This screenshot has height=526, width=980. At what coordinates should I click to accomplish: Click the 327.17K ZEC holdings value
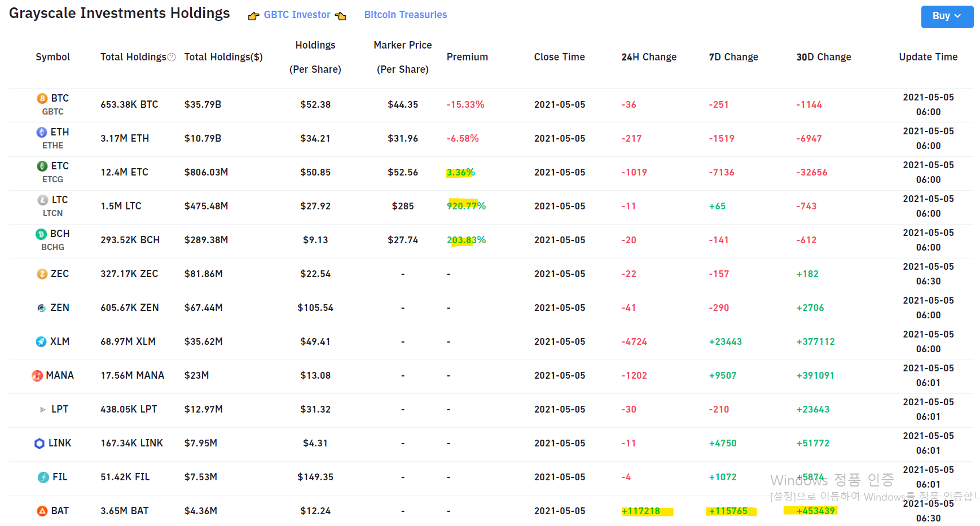[x=129, y=274]
